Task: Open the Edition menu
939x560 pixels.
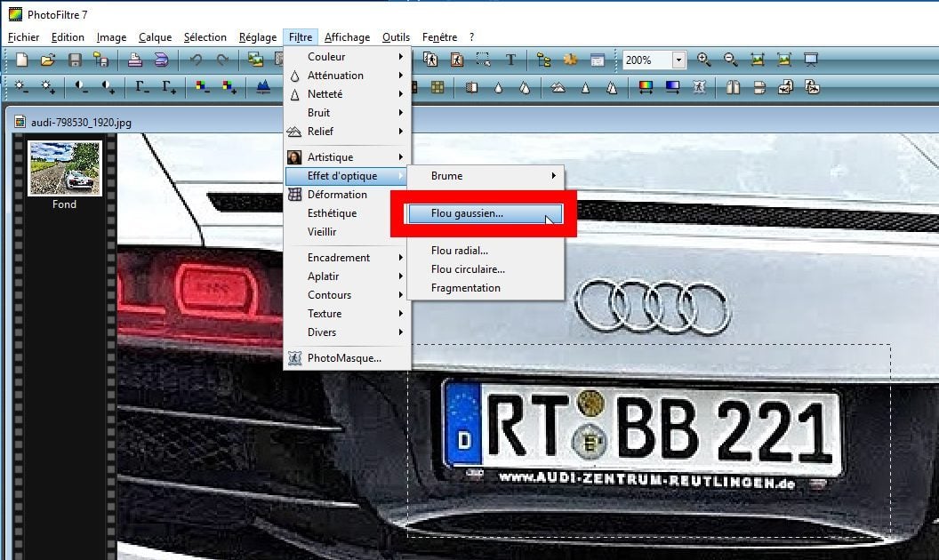Action: pos(68,37)
